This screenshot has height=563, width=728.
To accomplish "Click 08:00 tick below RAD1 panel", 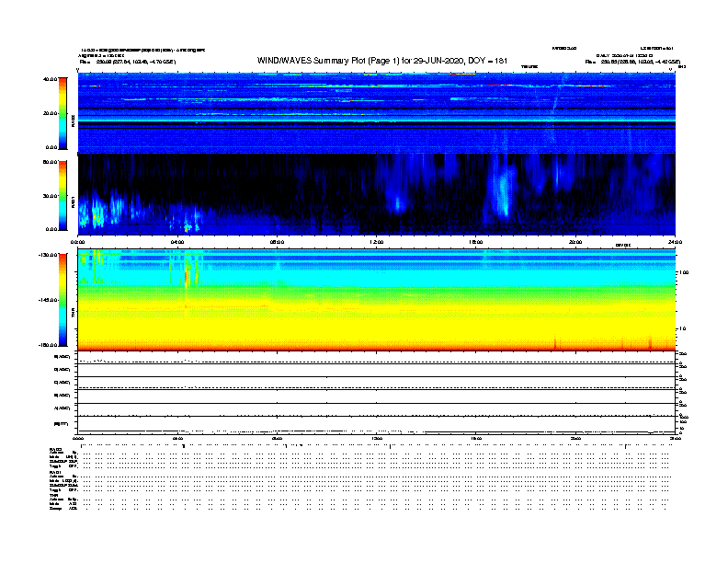I will pyautogui.click(x=278, y=242).
